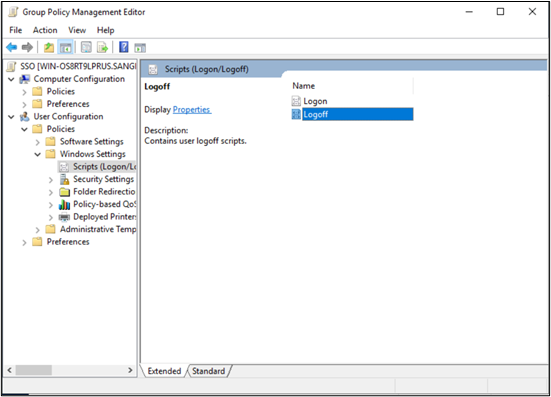The height and width of the screenshot is (397, 551).
Task: Open the Action menu
Action: click(x=45, y=30)
